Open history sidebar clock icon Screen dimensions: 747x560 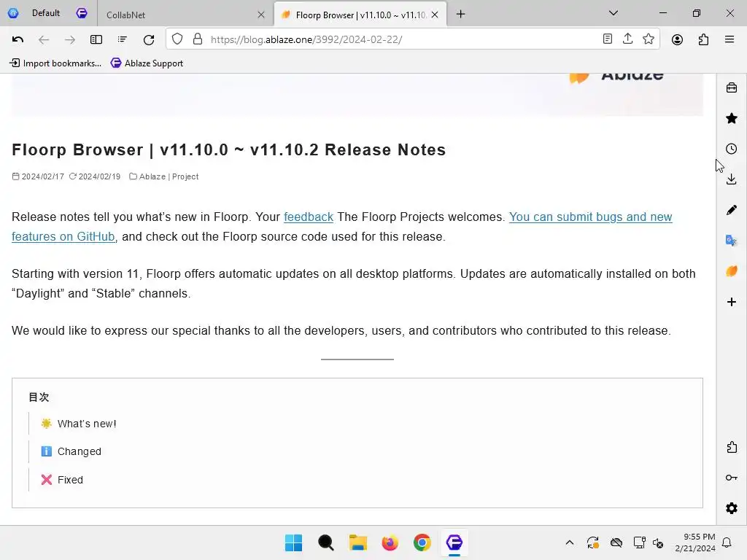click(x=732, y=149)
